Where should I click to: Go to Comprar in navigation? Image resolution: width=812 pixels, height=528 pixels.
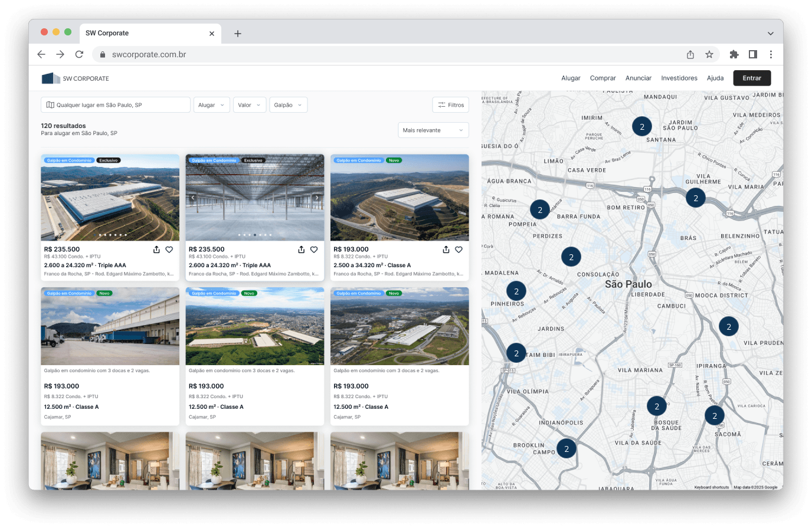(x=603, y=78)
